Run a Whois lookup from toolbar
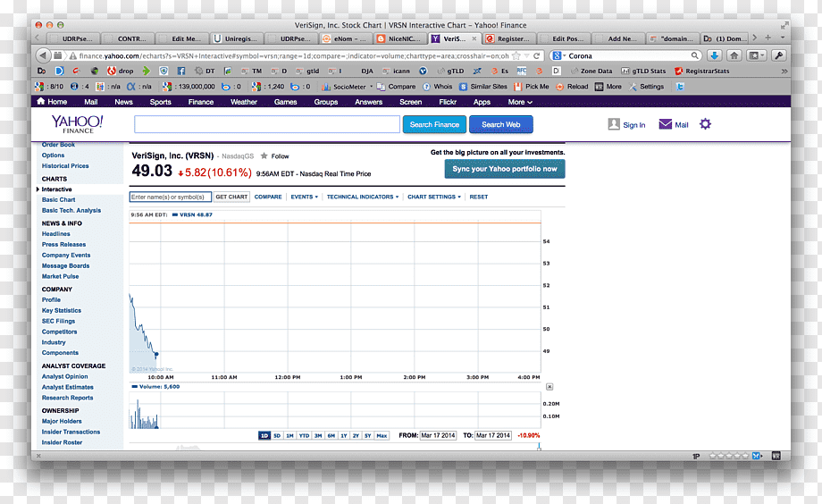Viewport: 822px width, 504px height. [437, 87]
